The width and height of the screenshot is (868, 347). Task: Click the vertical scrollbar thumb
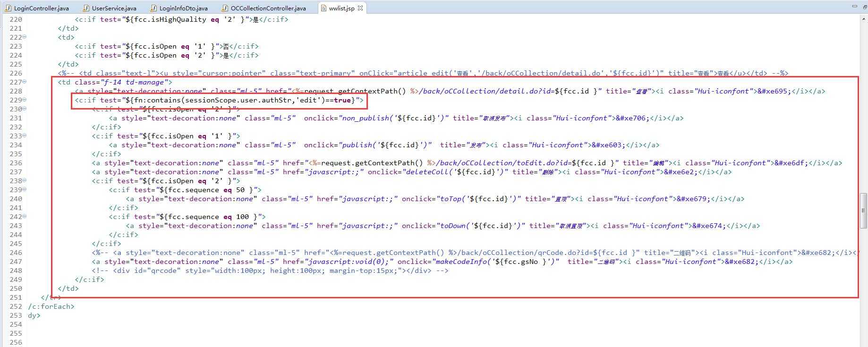(864, 210)
